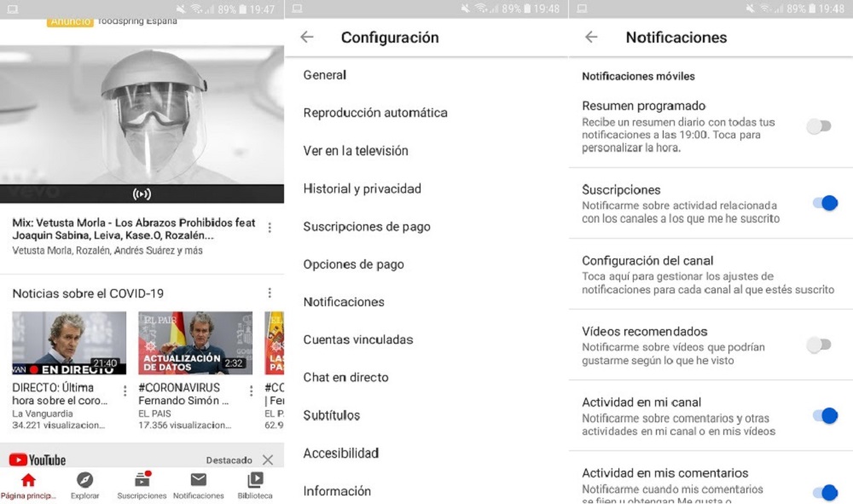Open 'DIRECTO: Última hora sobre el coro...' title
This screenshot has width=853, height=504.
click(x=60, y=394)
